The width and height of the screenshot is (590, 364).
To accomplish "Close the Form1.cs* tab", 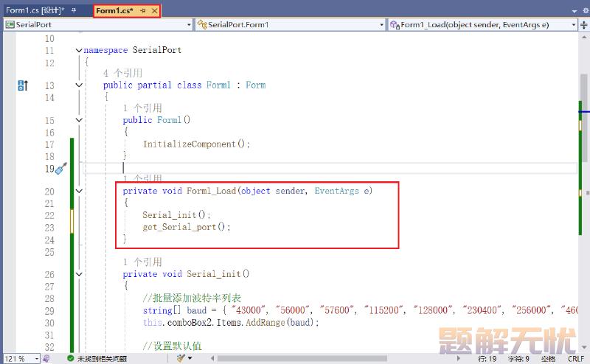I will (x=154, y=11).
